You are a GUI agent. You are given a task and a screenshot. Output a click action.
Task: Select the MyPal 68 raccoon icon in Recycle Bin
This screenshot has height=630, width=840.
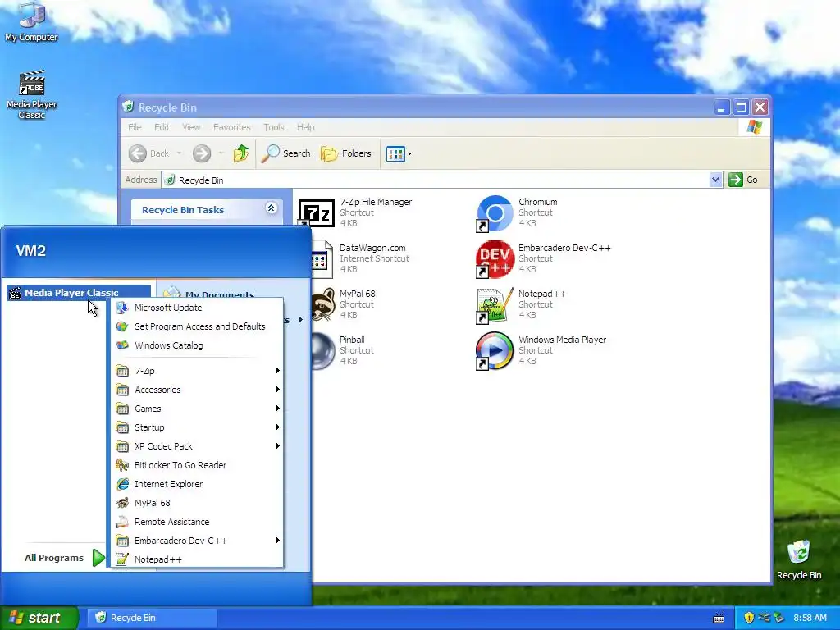pyautogui.click(x=323, y=304)
